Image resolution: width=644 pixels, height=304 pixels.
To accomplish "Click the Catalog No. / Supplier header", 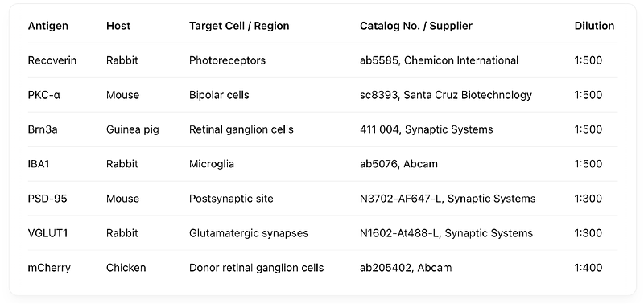I will tap(416, 26).
